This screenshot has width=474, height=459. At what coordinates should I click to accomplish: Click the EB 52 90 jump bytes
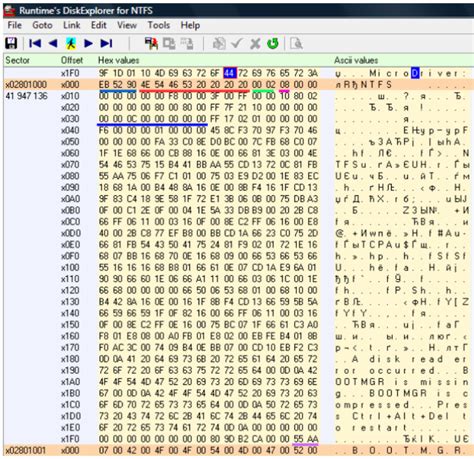click(118, 85)
